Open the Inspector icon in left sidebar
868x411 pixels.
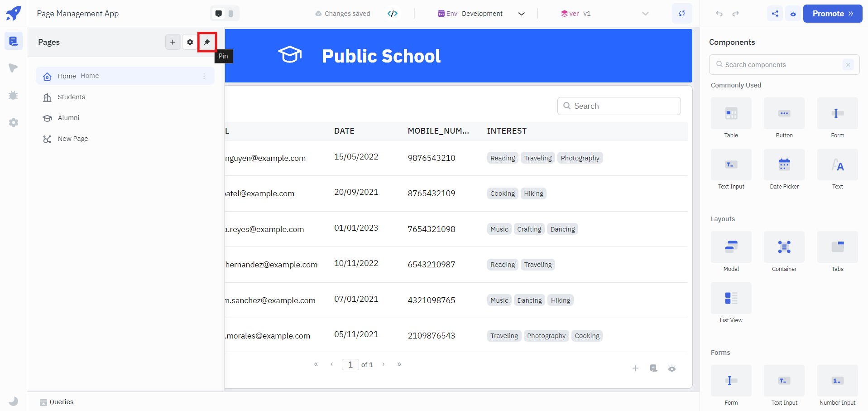(14, 68)
